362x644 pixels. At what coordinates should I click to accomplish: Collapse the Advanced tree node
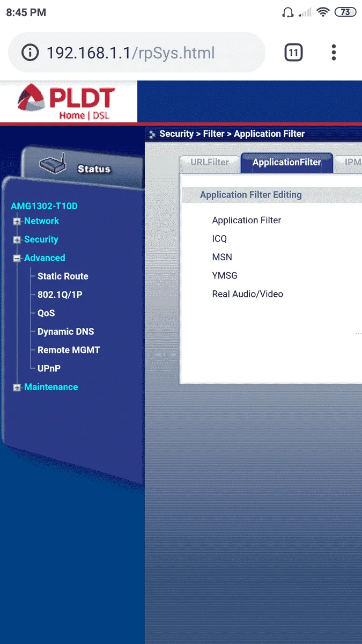coord(17,259)
